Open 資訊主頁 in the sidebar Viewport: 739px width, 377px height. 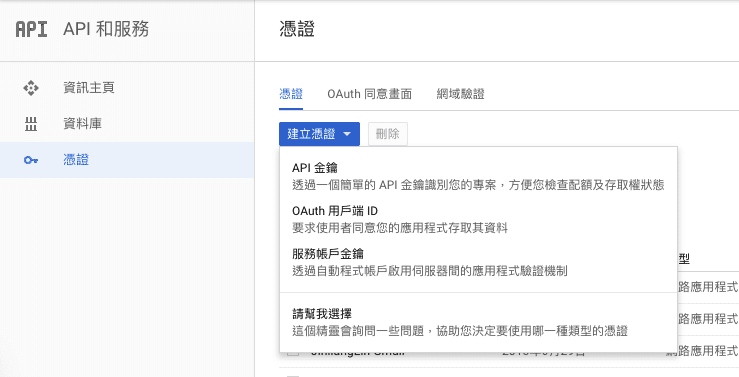pyautogui.click(x=127, y=88)
